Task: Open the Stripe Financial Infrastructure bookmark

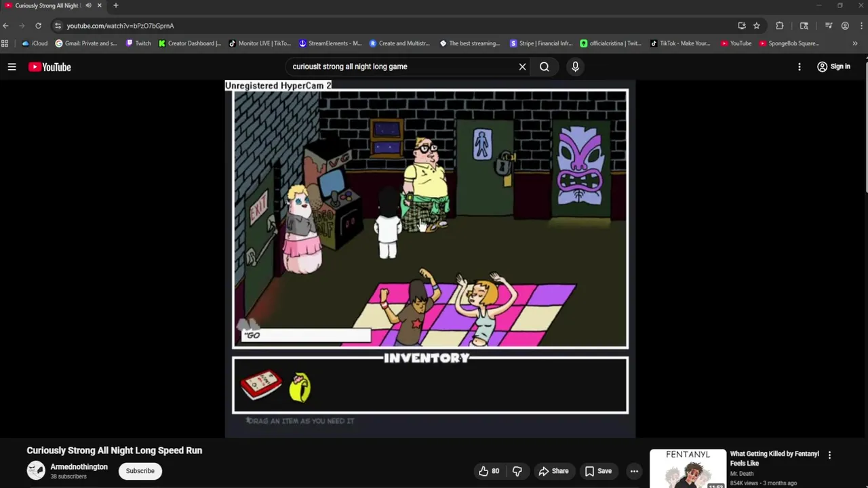Action: 540,43
